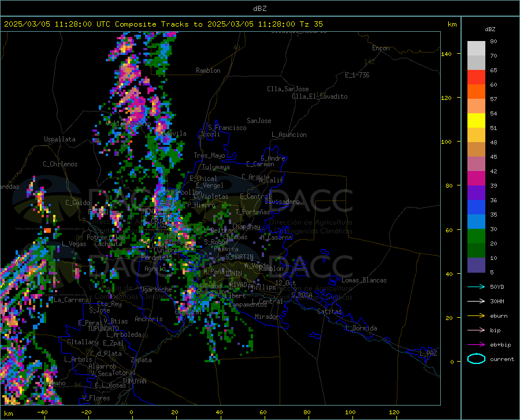
Task: Click the L_Vegas place label
Action: click(x=75, y=244)
